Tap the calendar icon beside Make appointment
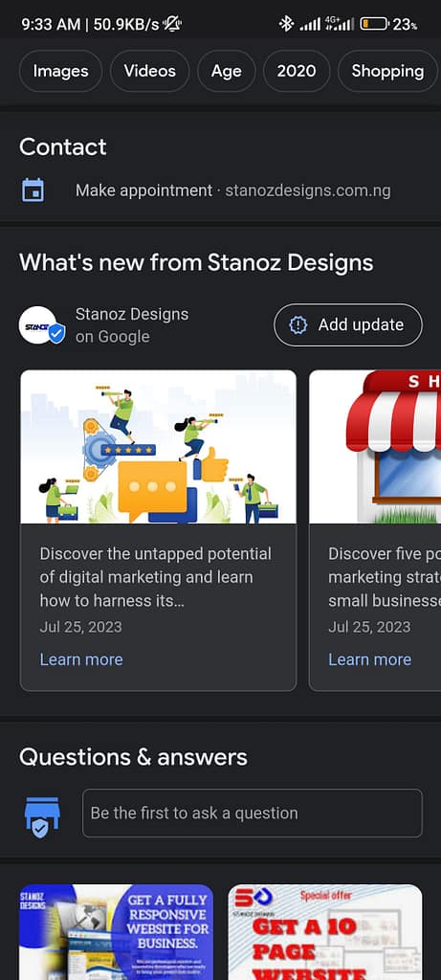 point(33,190)
